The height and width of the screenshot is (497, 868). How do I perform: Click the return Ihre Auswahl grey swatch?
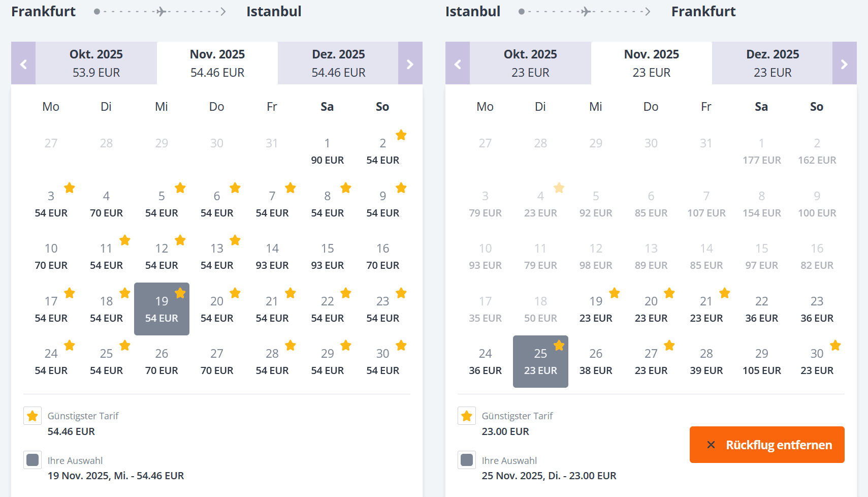467,460
